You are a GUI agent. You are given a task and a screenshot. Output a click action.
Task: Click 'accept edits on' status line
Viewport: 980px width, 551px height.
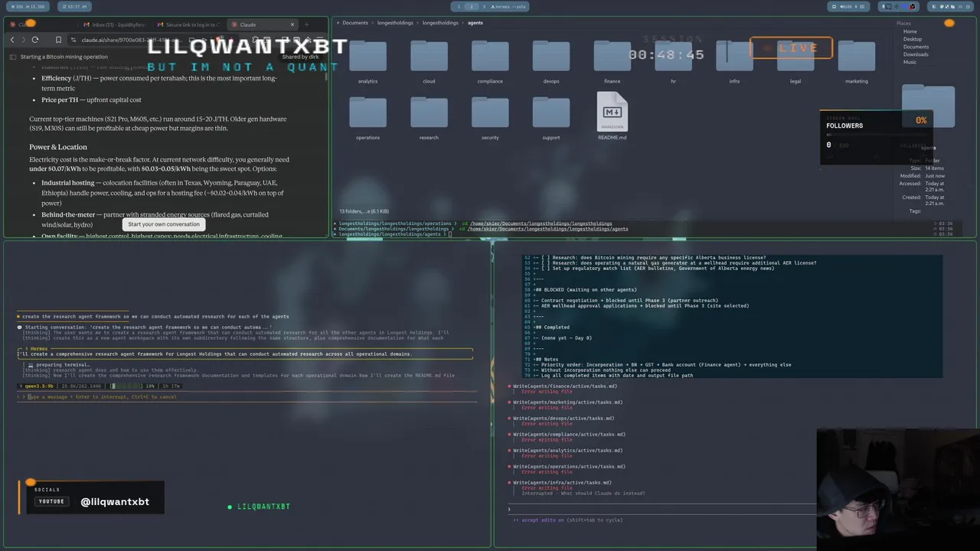click(567, 520)
